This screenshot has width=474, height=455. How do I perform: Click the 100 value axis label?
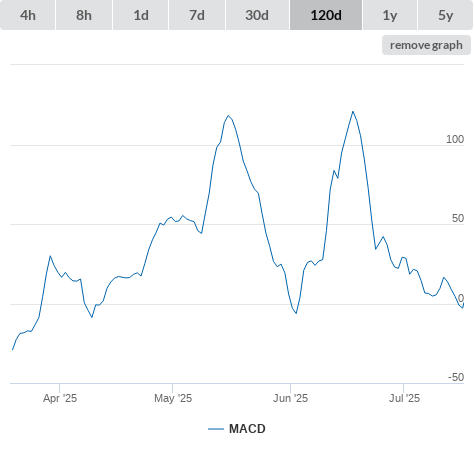click(455, 139)
